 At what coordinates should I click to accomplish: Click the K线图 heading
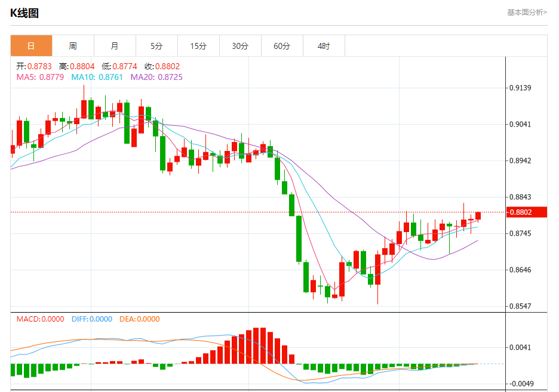24,13
